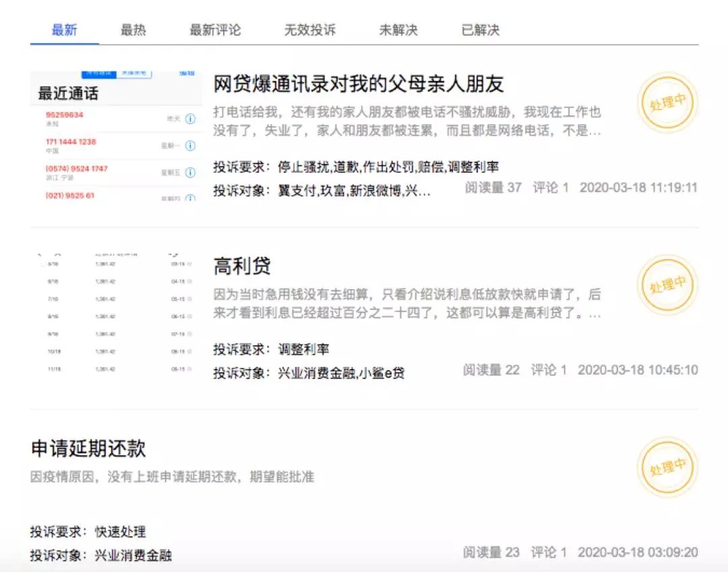This screenshot has width=728, height=572.
Task: Filter by the 未解决 tab
Action: pos(398,30)
